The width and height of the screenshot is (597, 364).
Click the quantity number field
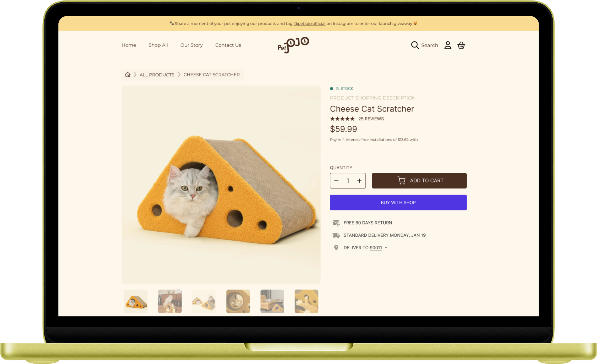(348, 181)
